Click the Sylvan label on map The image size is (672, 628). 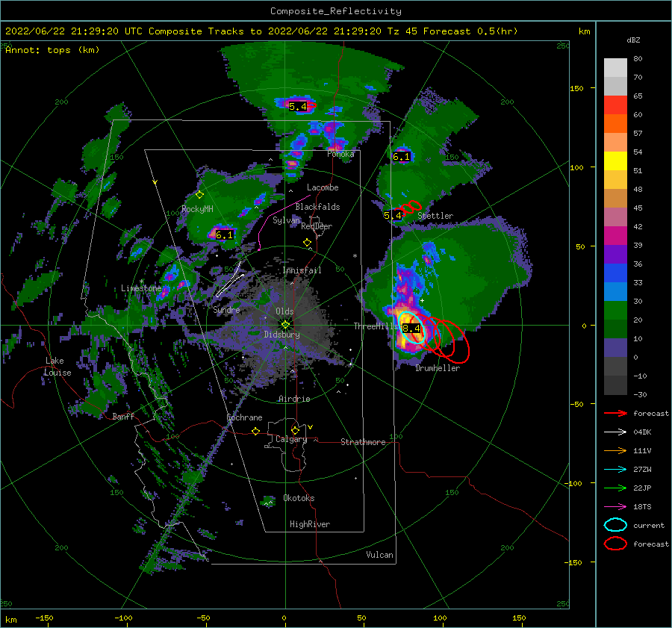(x=286, y=220)
